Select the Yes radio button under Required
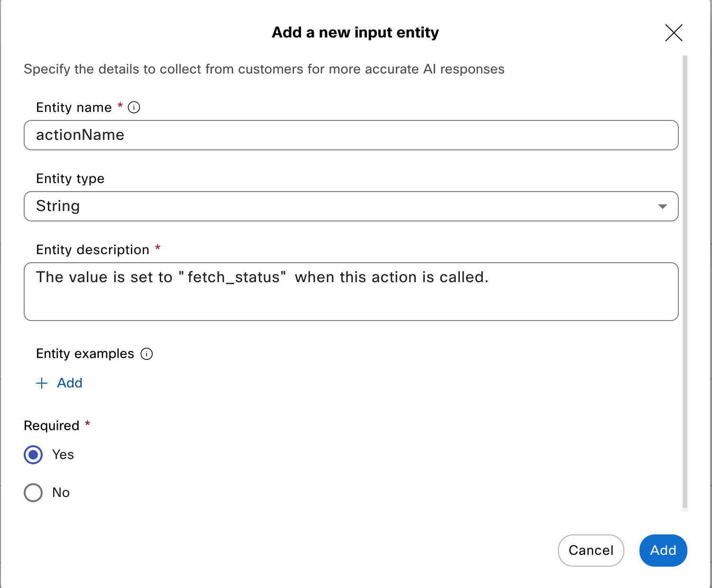This screenshot has height=588, width=712. [33, 455]
